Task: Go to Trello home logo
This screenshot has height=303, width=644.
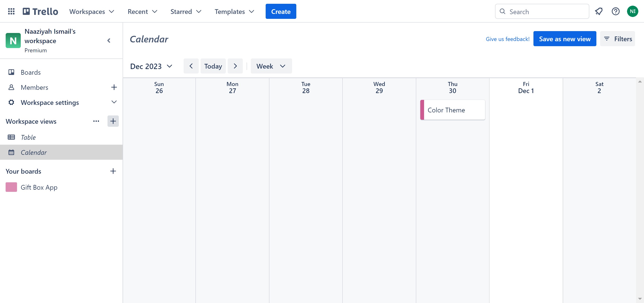Action: 40,12
